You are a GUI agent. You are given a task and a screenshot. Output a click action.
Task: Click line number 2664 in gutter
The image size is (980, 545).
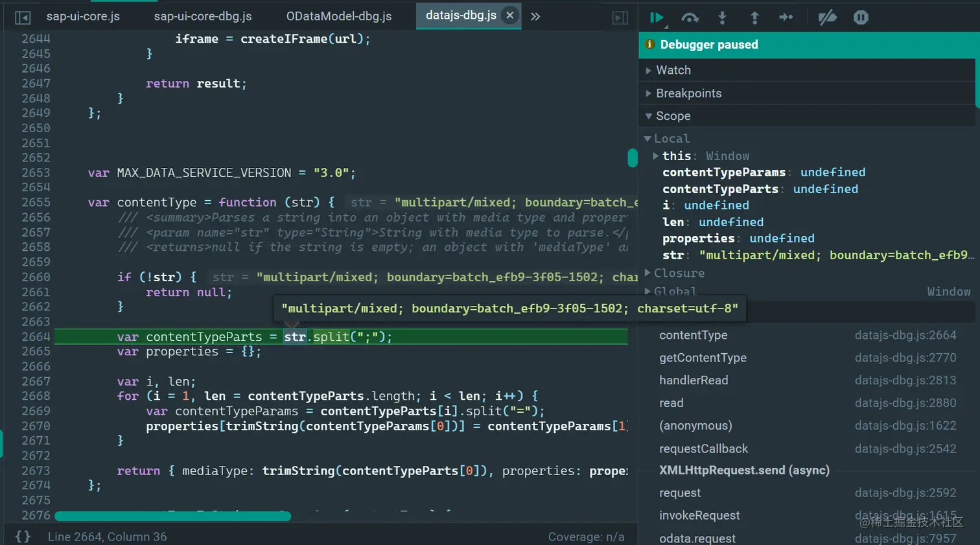click(x=36, y=337)
